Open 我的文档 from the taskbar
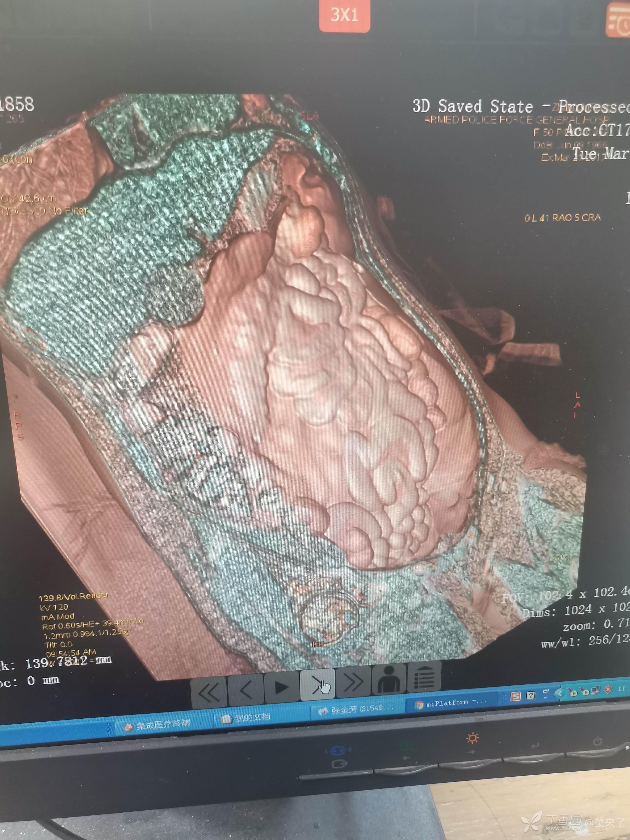This screenshot has height=840, width=630. point(248,718)
